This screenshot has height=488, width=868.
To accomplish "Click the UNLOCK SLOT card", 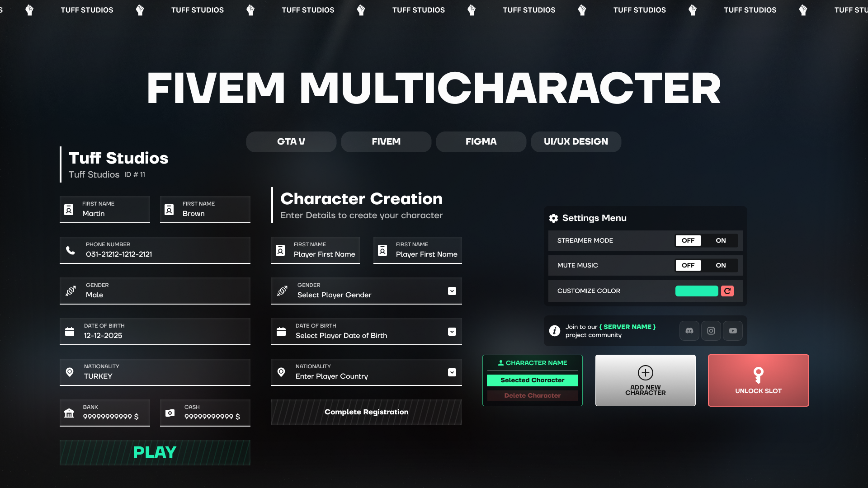I will click(x=759, y=380).
